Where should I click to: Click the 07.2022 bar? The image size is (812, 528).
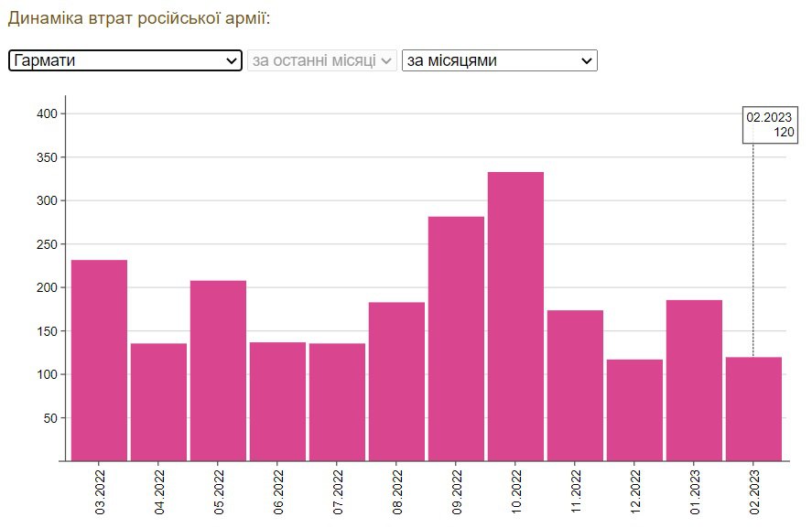pos(337,402)
